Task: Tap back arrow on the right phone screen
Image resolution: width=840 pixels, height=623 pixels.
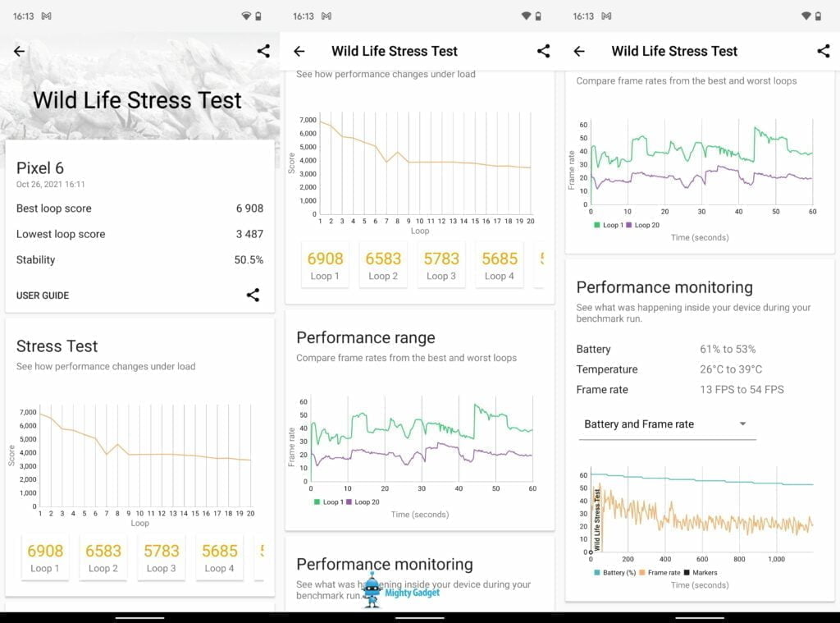Action: tap(579, 51)
